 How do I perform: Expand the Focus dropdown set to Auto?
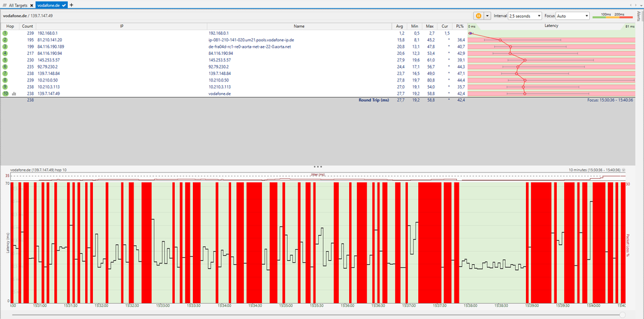click(x=572, y=15)
